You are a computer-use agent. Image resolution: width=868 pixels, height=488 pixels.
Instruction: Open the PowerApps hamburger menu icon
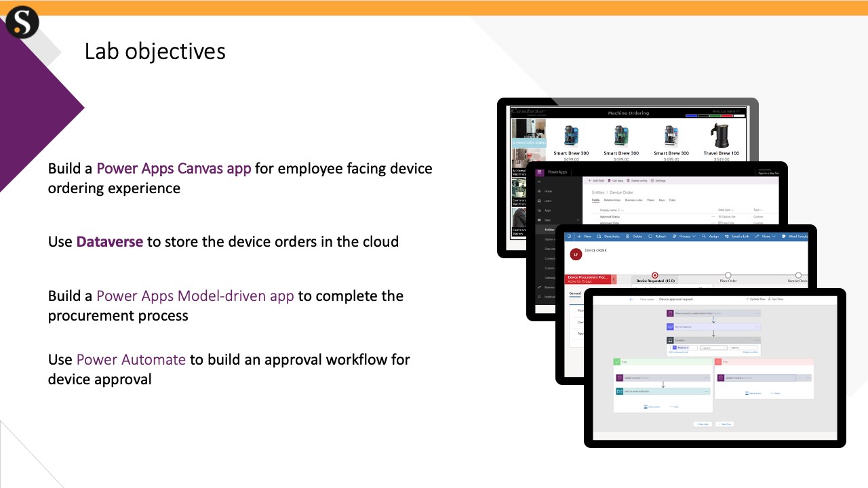point(539,172)
